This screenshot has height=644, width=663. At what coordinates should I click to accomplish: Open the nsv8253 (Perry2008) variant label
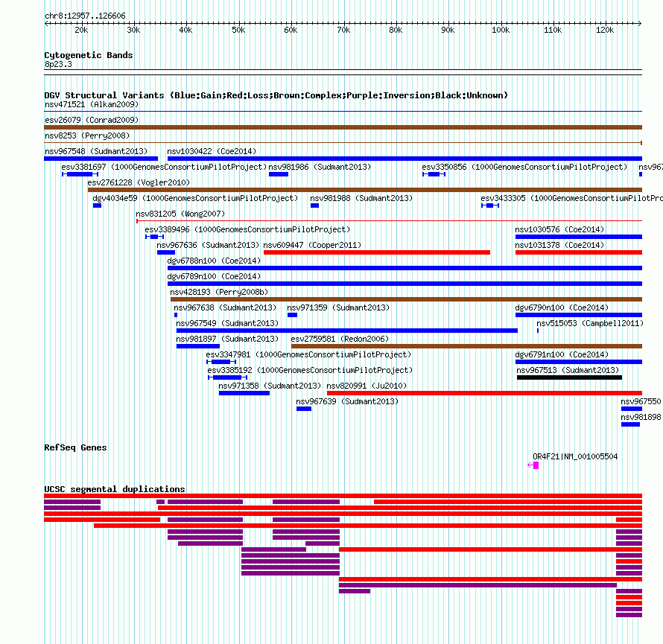click(x=87, y=136)
